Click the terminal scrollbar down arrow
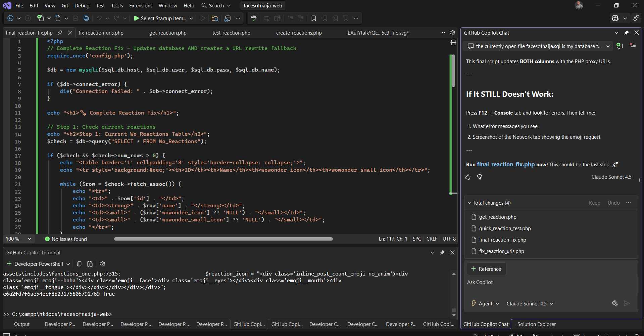Screen dimensions: 644x336 pyautogui.click(x=454, y=316)
